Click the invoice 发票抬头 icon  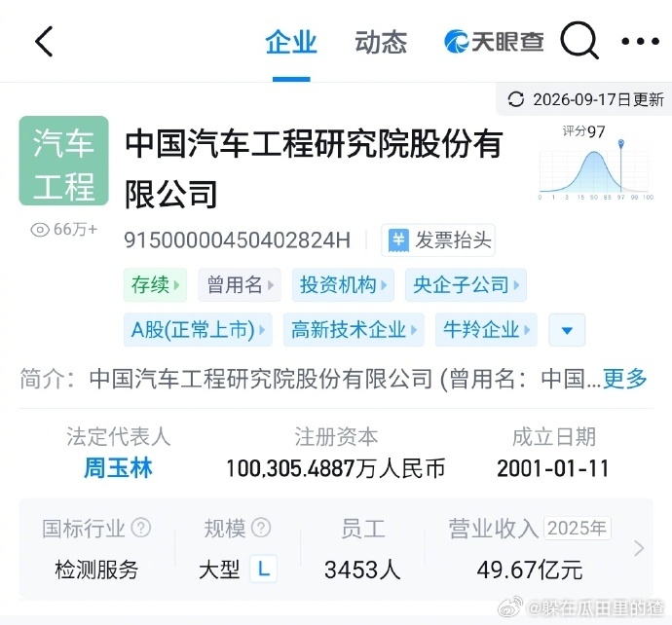(x=398, y=240)
